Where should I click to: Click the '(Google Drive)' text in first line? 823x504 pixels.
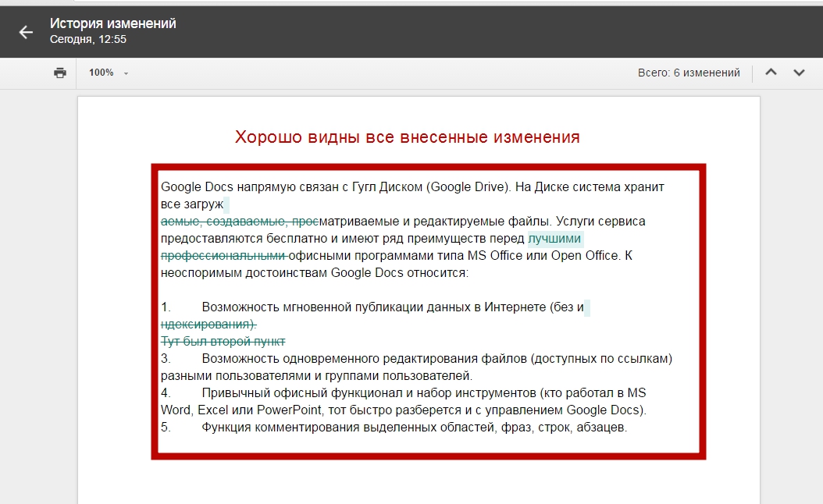click(x=468, y=187)
